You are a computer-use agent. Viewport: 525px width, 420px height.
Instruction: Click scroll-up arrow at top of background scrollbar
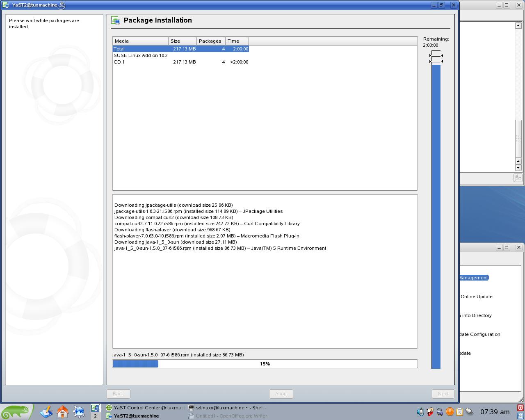(x=518, y=25)
